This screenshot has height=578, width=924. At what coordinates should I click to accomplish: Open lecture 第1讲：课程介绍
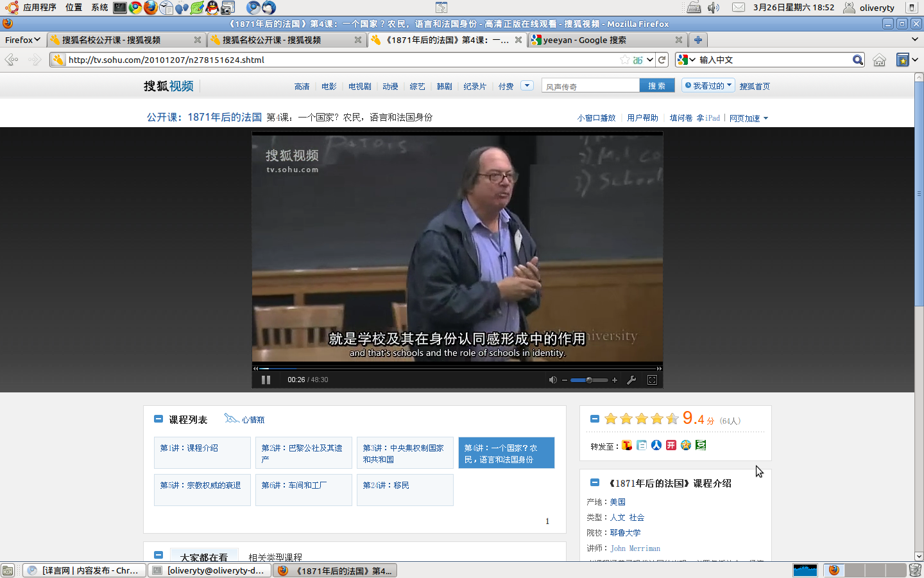pyautogui.click(x=202, y=453)
